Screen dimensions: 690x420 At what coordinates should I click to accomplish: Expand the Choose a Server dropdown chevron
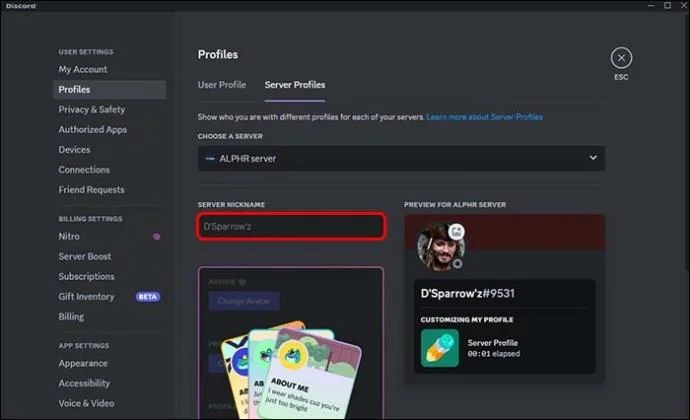point(593,158)
